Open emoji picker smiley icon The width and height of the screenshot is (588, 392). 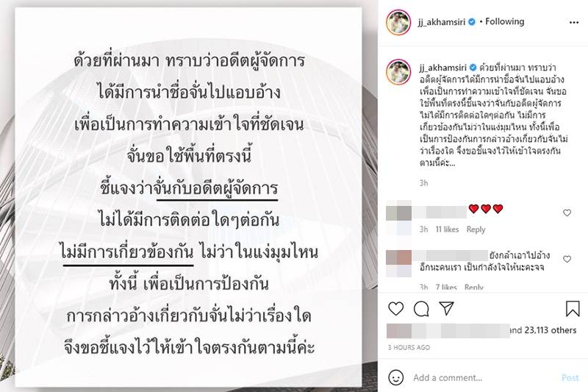[396, 377]
